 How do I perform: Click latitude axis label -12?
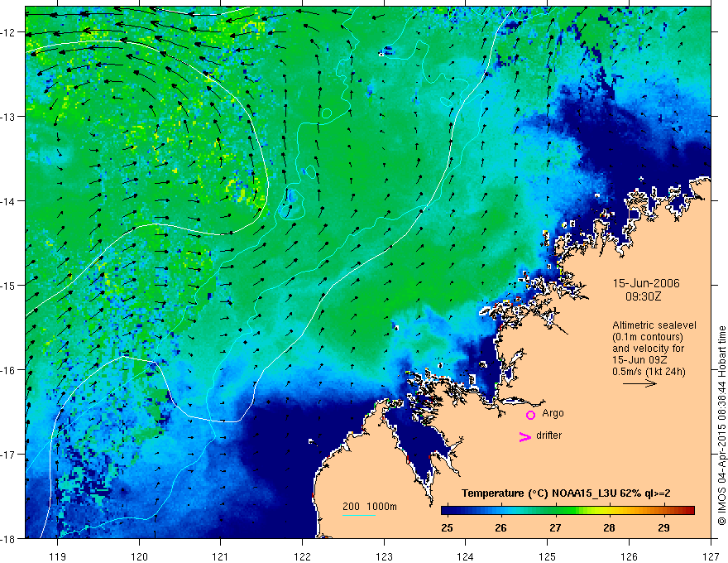coord(8,32)
